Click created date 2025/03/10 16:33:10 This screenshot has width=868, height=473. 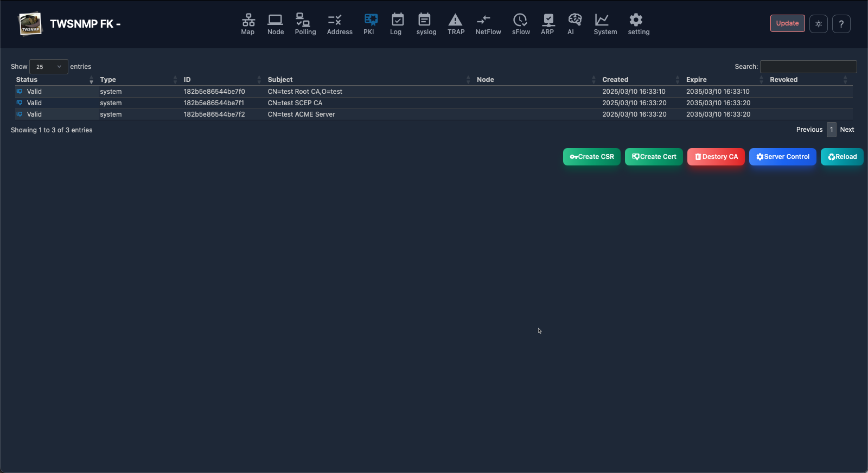[x=634, y=92]
